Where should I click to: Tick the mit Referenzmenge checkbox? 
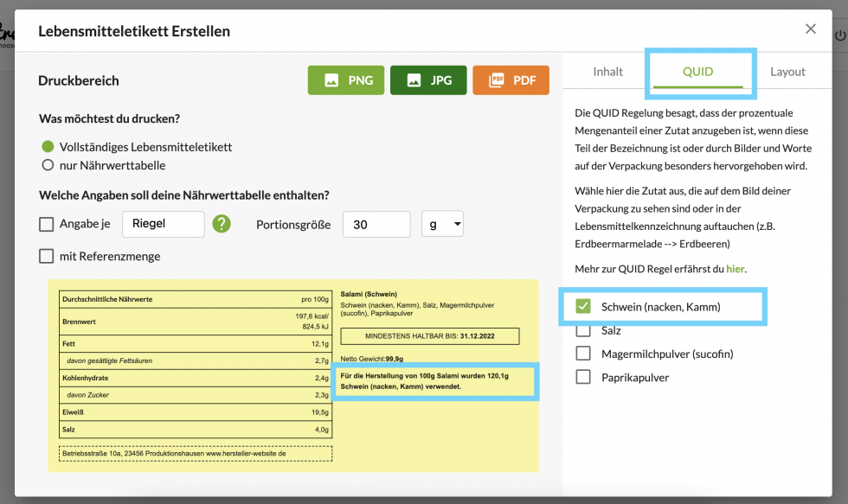[47, 256]
